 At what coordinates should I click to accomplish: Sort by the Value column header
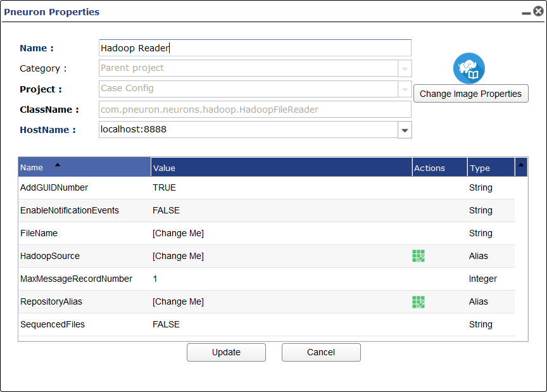pyautogui.click(x=282, y=168)
